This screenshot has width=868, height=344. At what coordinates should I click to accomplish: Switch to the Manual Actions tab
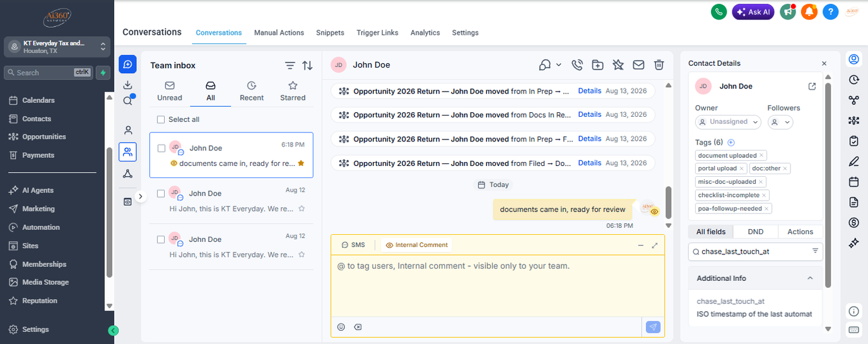point(279,33)
